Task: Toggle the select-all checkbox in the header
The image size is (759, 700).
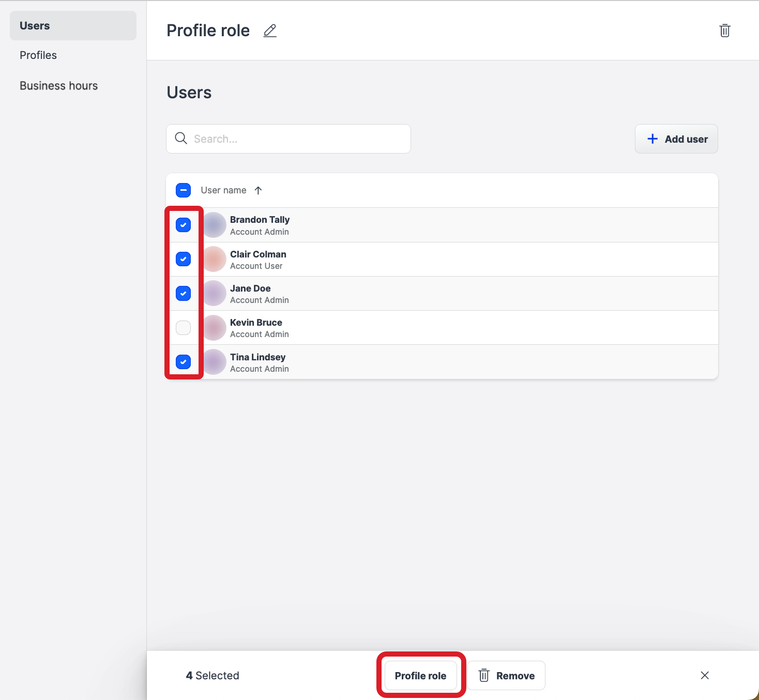Action: point(184,190)
